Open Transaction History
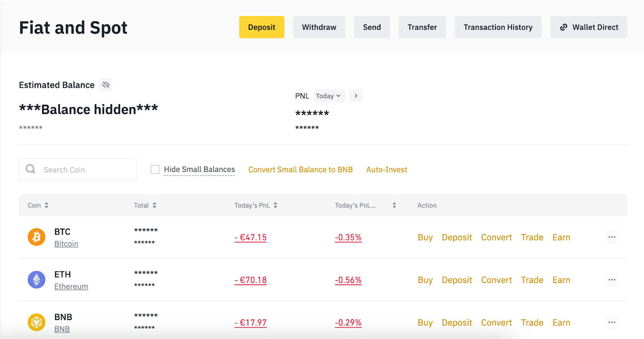Image resolution: width=644 pixels, height=339 pixels. [498, 27]
